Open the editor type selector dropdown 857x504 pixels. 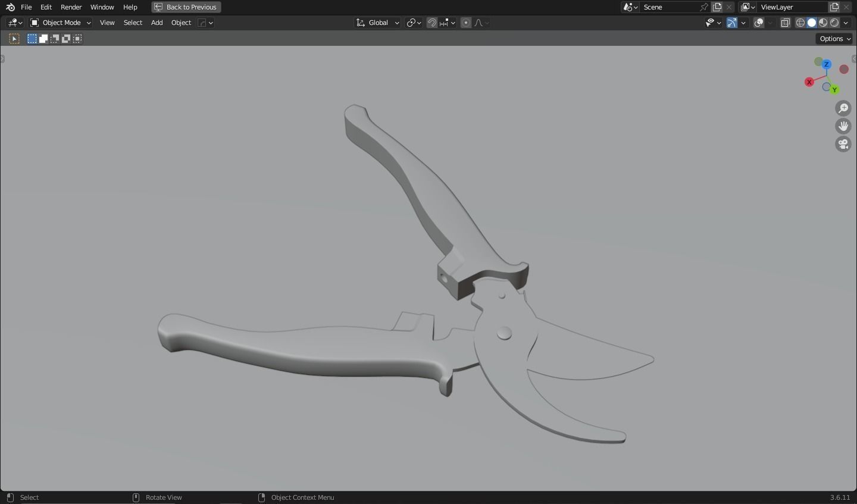[15, 23]
